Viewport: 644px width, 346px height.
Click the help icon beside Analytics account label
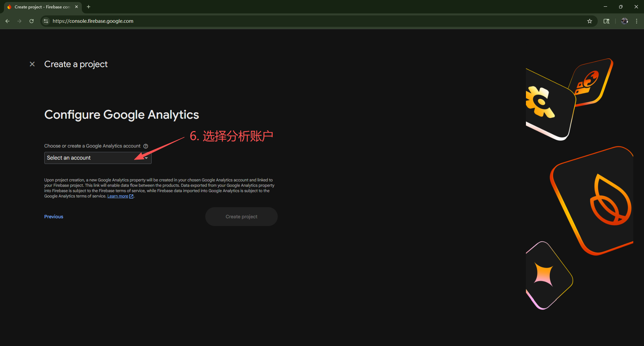click(x=146, y=146)
